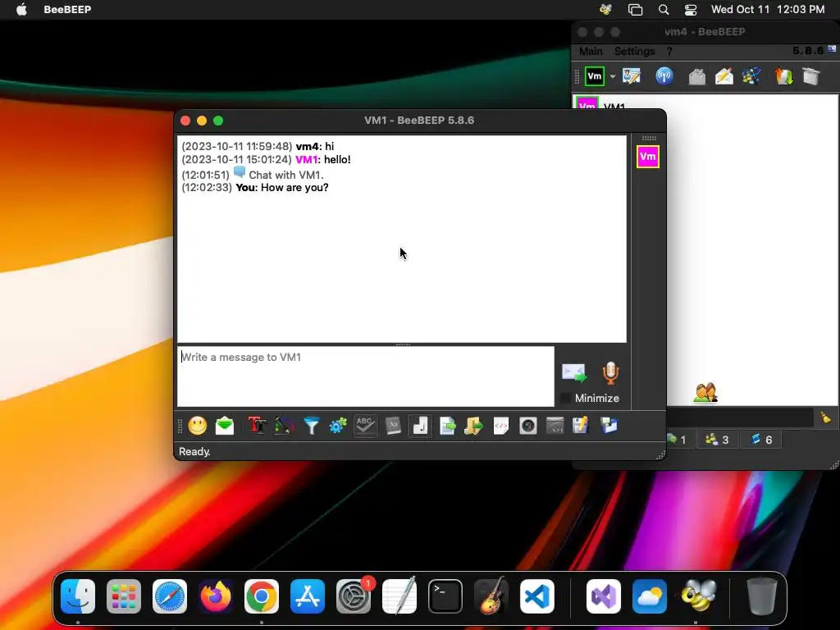Open the Settings menu in vm4 window
Image resolution: width=840 pixels, height=630 pixels.
click(634, 51)
